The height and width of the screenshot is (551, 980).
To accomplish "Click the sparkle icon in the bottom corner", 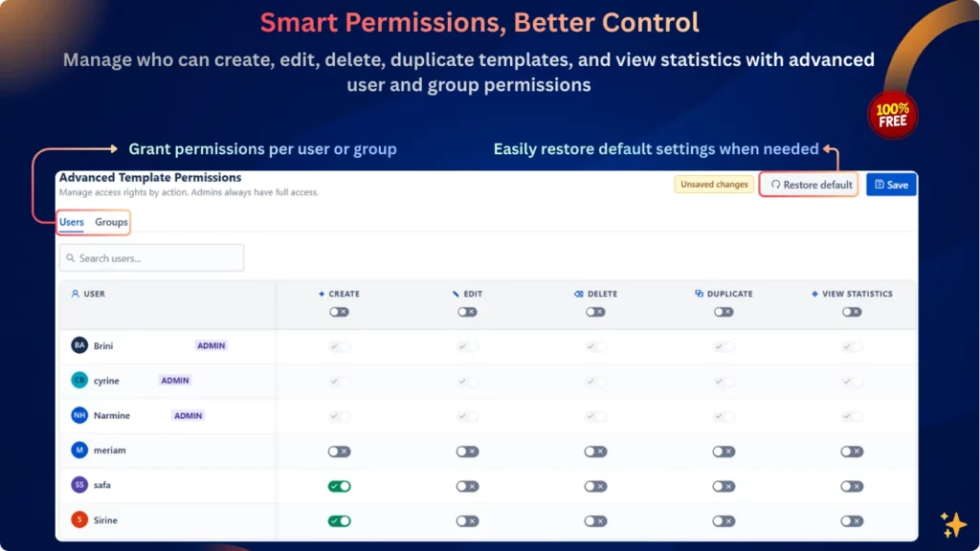I will [954, 524].
